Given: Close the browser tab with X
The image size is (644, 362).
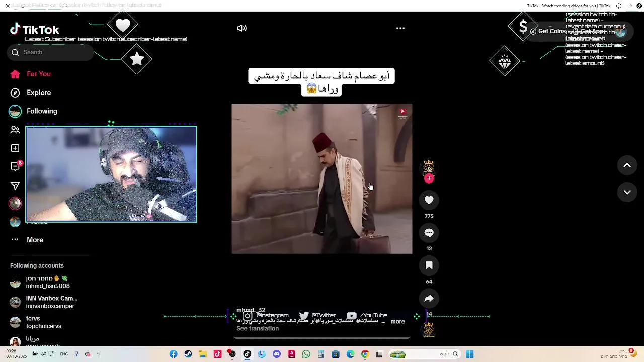Looking at the screenshot, I should [x=8, y=6].
